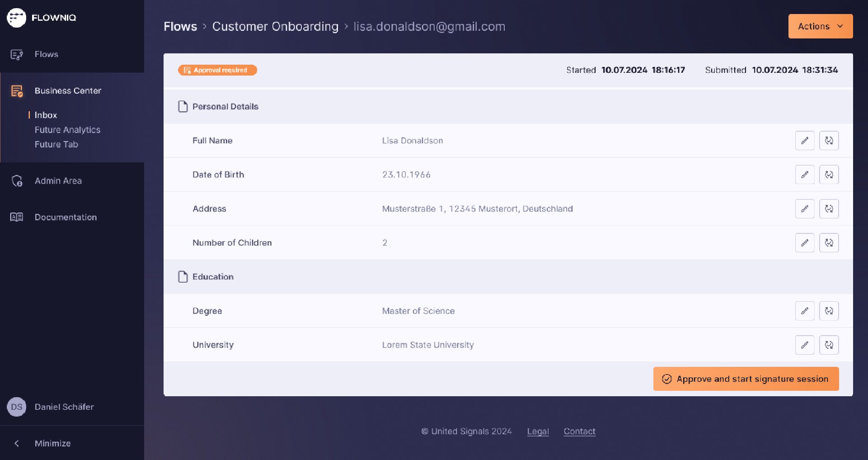Click the pencil icon for Degree
Image resolution: width=868 pixels, height=460 pixels.
click(x=804, y=311)
